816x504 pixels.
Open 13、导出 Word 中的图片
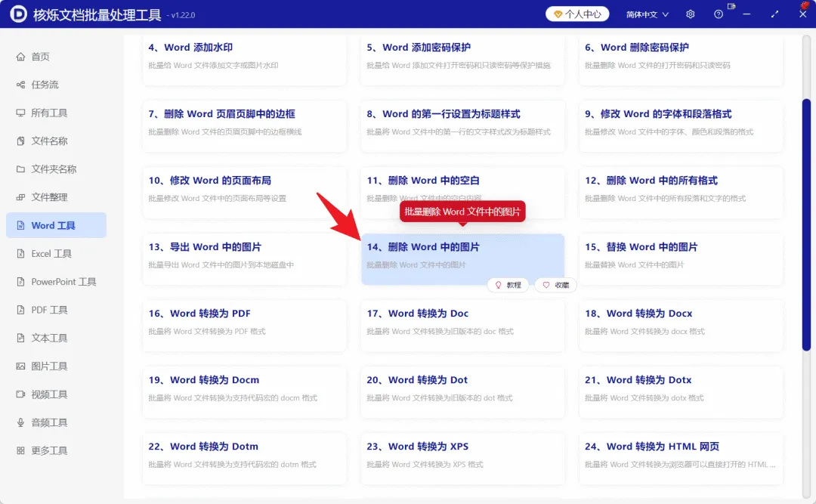[245, 258]
